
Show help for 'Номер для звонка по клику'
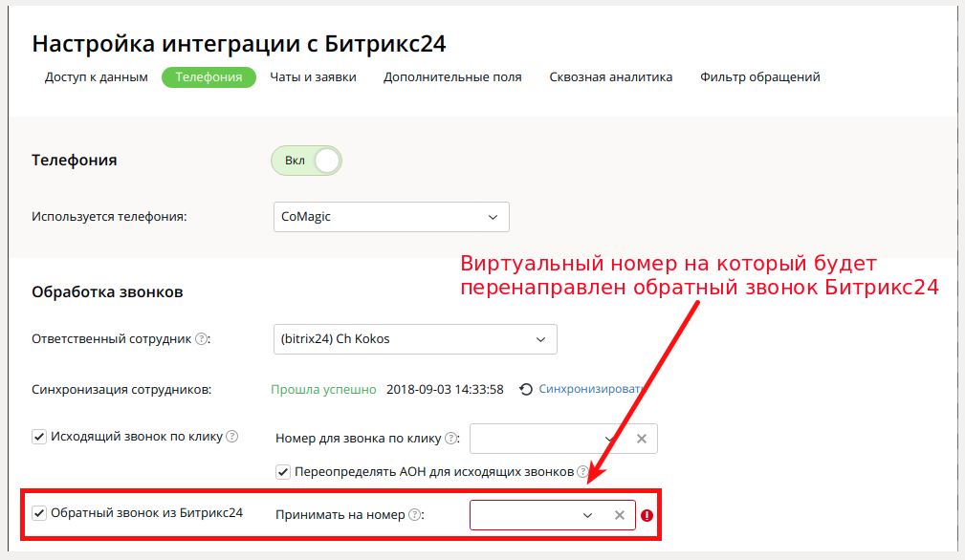pyautogui.click(x=451, y=439)
